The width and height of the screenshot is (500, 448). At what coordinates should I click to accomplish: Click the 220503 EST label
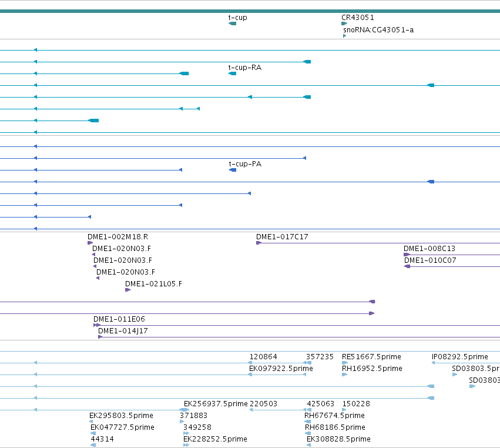click(263, 404)
